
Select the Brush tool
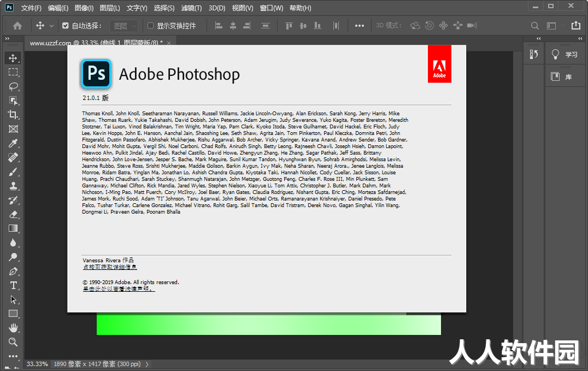(13, 172)
